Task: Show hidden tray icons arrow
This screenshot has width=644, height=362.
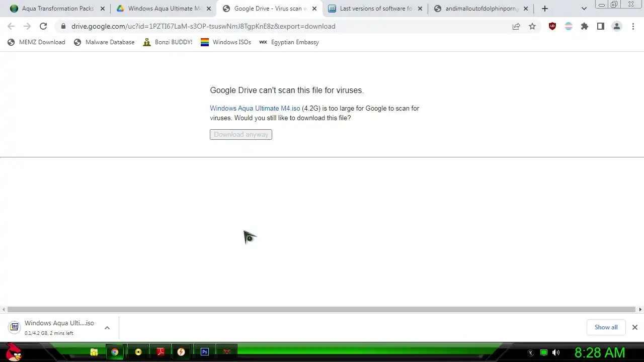Action: [x=530, y=353]
